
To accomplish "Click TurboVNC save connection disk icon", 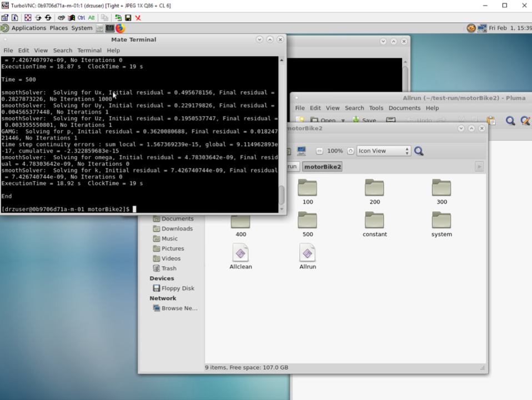I will (128, 18).
